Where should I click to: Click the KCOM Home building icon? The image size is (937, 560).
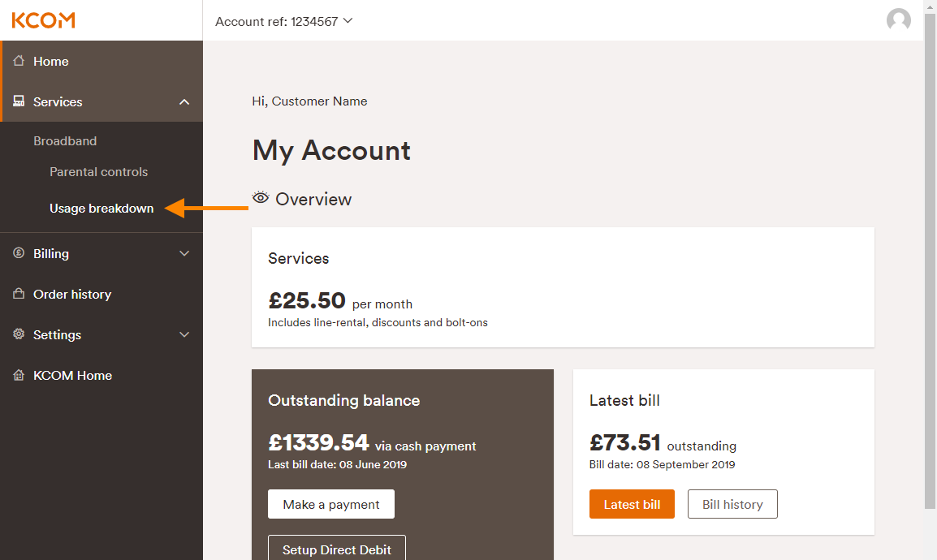19,375
